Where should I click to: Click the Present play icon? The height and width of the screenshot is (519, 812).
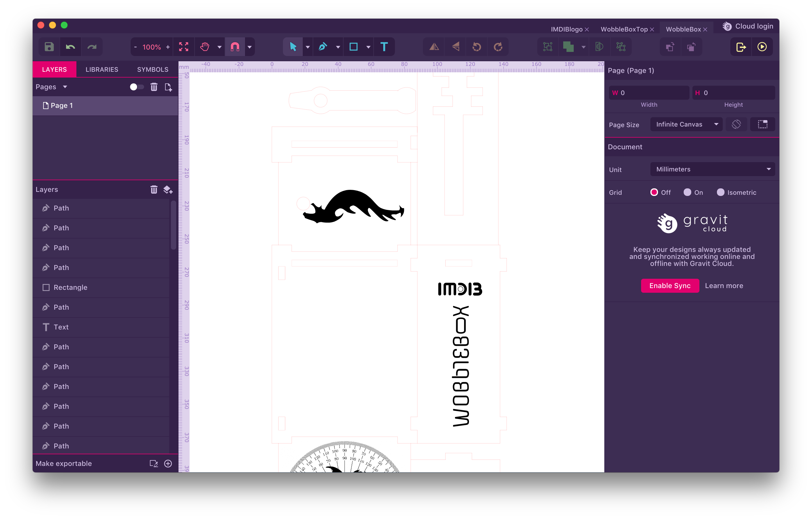click(762, 47)
